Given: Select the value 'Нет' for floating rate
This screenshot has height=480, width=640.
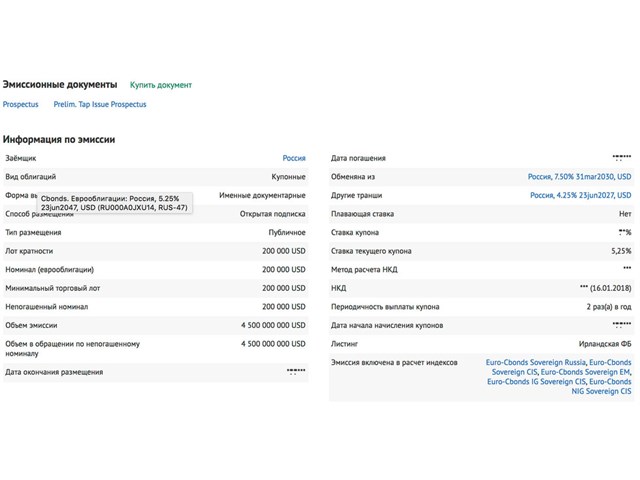Looking at the screenshot, I should 625,214.
